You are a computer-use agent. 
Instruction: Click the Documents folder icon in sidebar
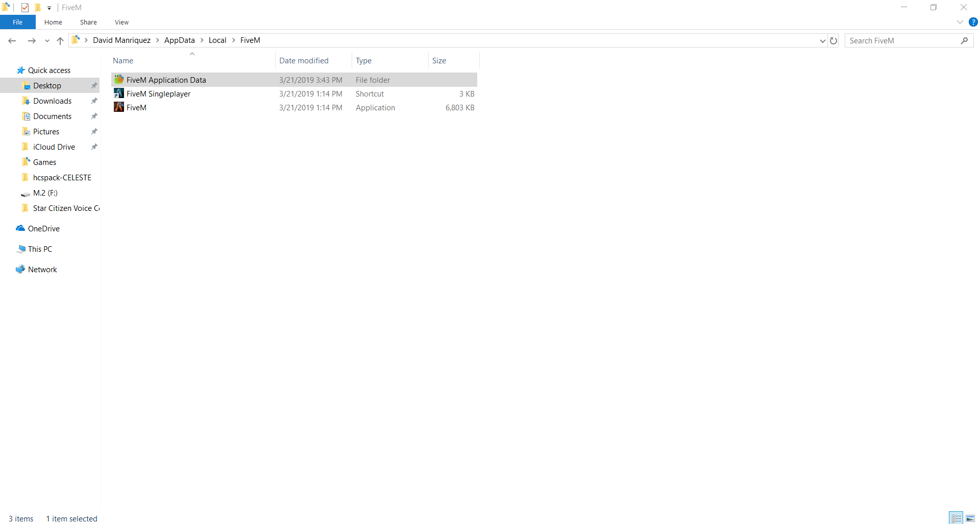[x=27, y=116]
